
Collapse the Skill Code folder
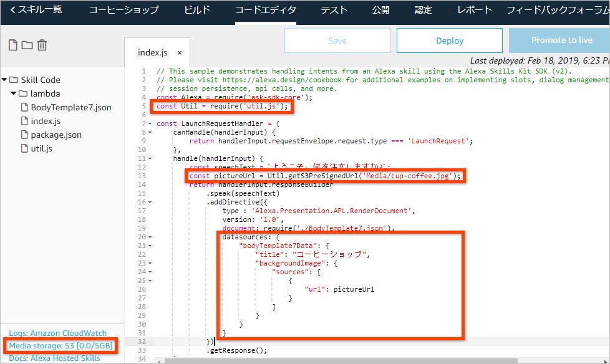point(4,80)
